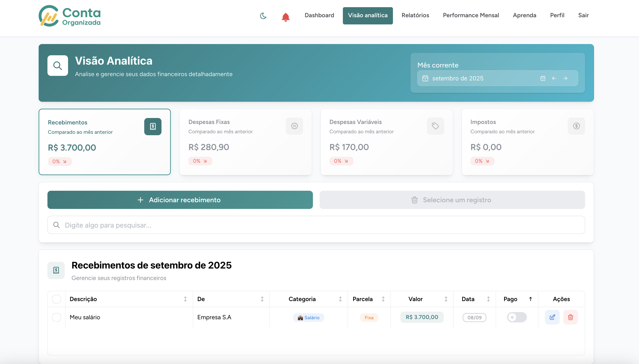Sort the Descrição column

coord(185,299)
